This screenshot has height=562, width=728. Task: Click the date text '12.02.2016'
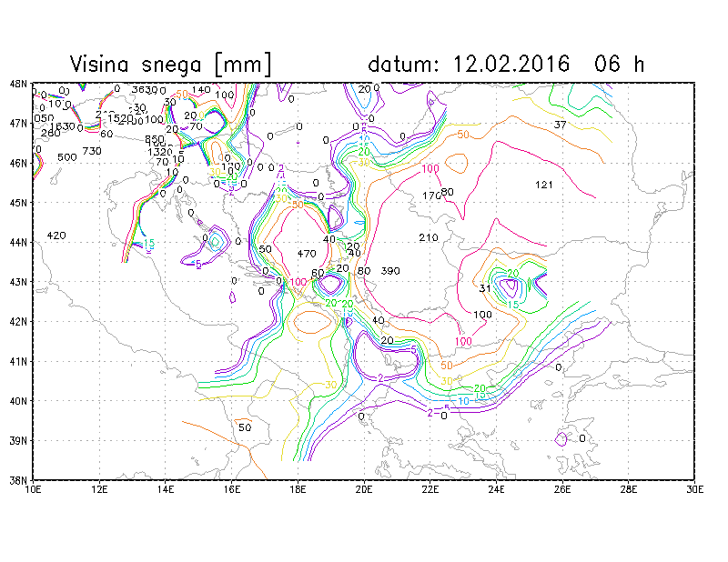[511, 64]
